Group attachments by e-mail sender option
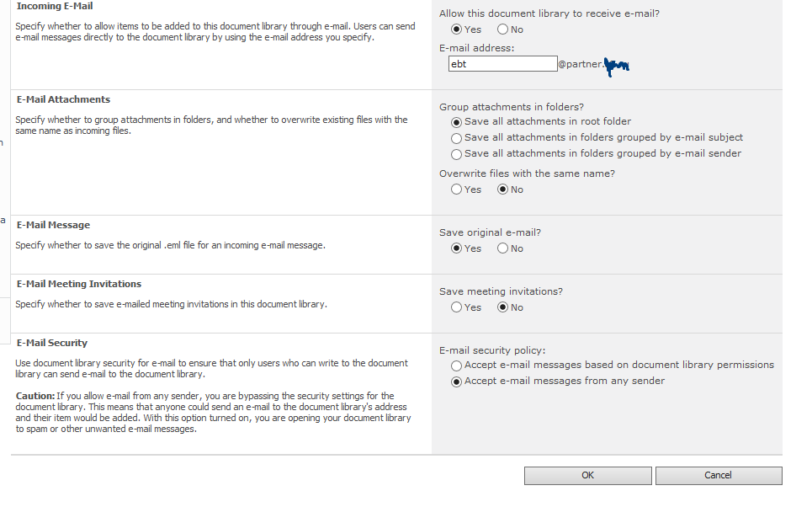The image size is (812, 507). [456, 154]
